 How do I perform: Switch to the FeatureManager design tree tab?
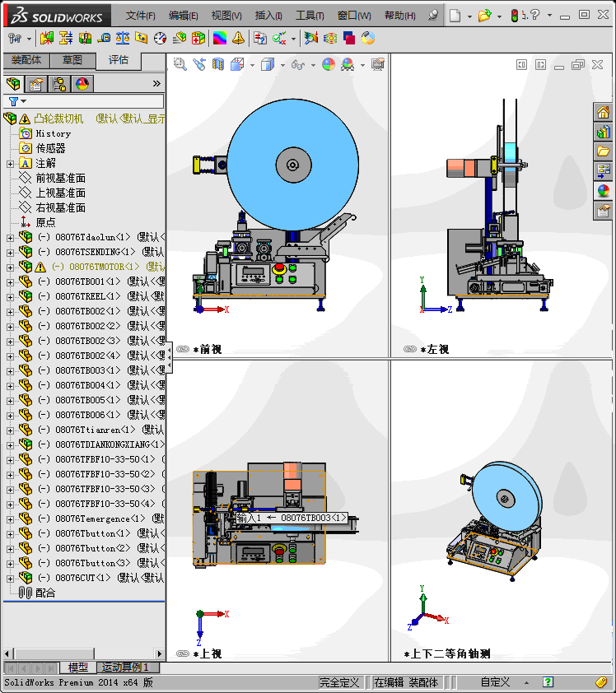coord(13,83)
